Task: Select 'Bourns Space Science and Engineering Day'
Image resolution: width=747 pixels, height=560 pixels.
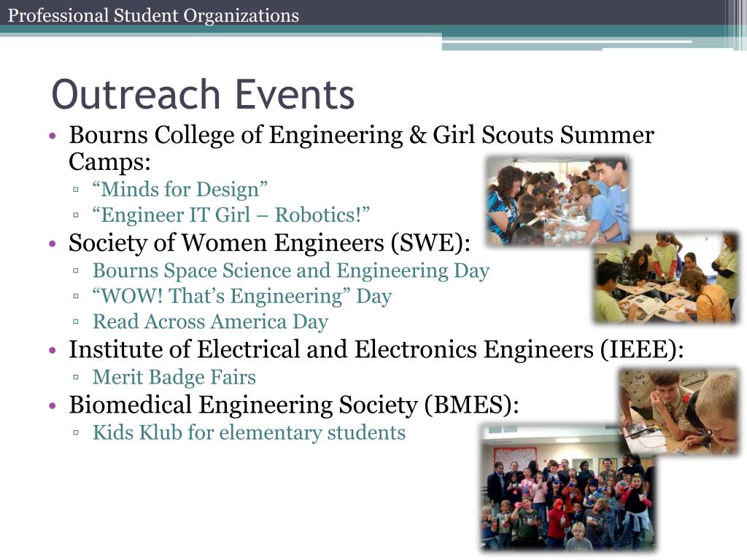Action: 290,271
